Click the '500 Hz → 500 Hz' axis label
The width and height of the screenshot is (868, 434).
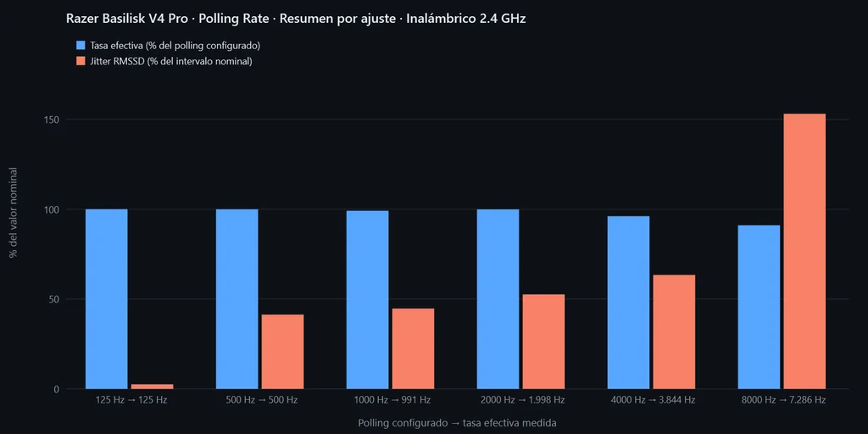coord(260,400)
